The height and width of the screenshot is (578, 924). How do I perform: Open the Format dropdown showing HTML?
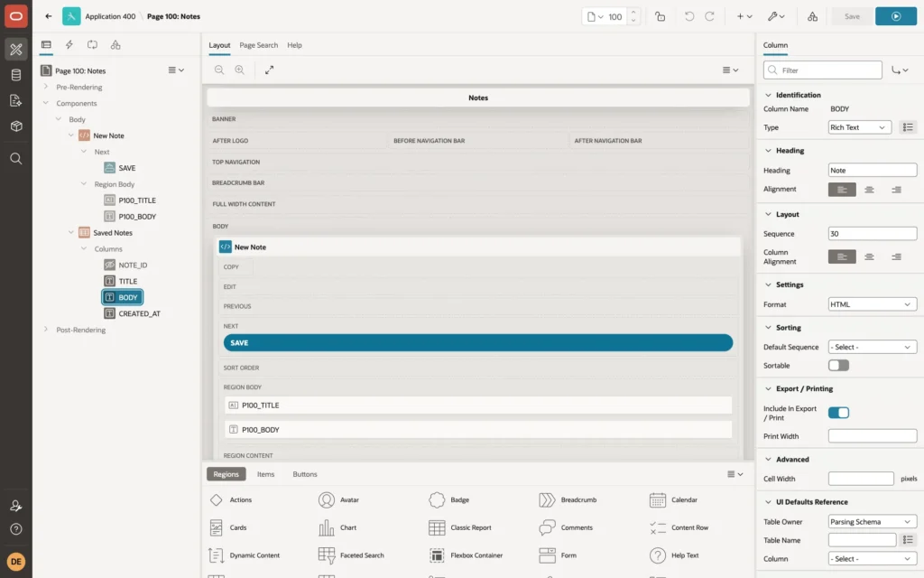pos(873,304)
